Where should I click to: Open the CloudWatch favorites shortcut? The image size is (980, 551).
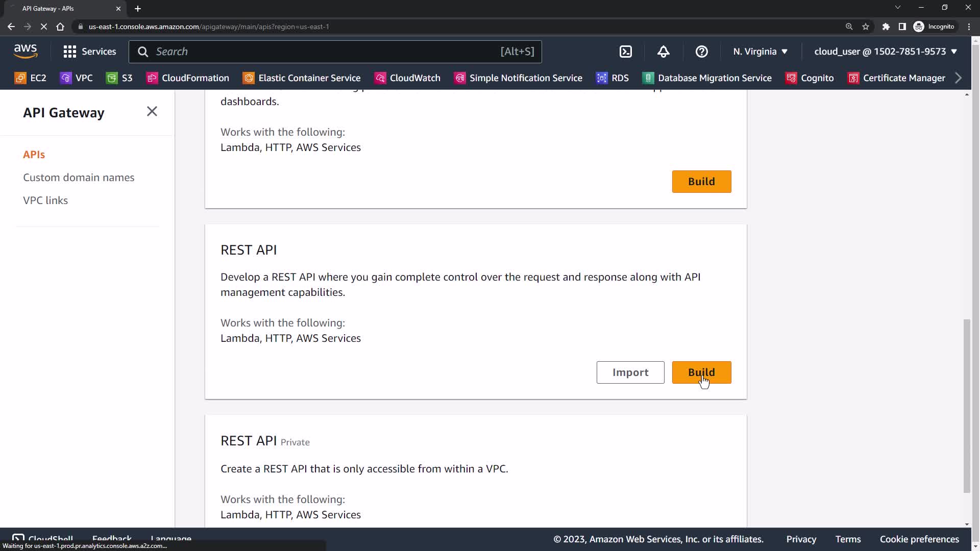pyautogui.click(x=407, y=78)
